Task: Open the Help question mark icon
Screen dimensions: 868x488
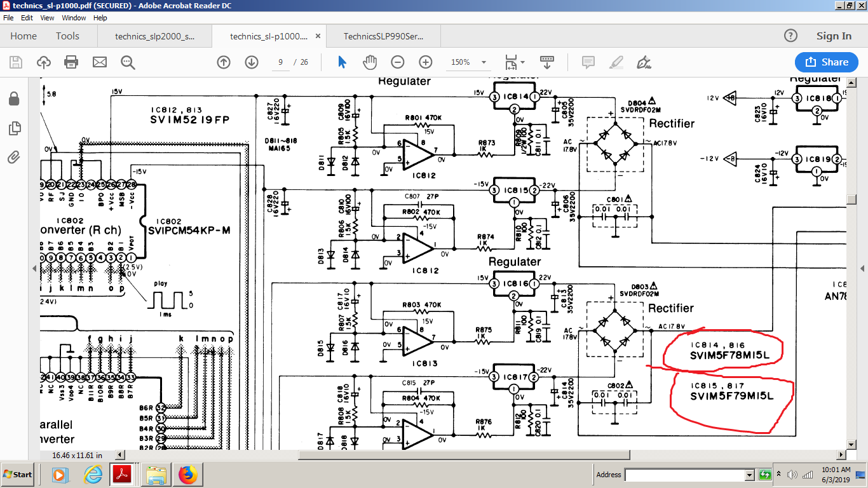Action: point(790,36)
